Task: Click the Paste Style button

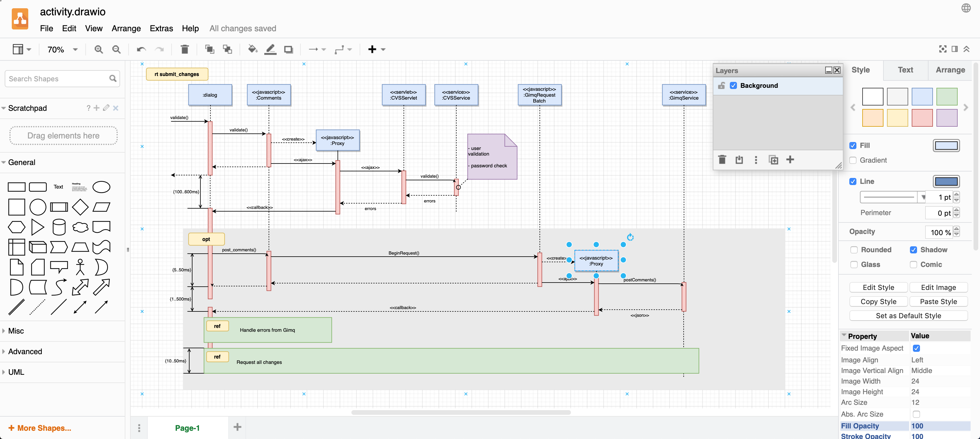Action: point(938,301)
